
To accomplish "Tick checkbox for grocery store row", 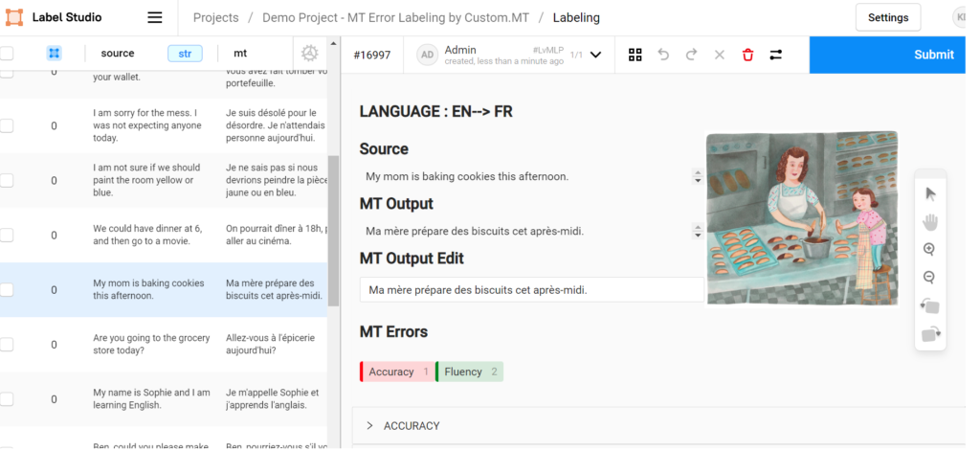I will [7, 345].
